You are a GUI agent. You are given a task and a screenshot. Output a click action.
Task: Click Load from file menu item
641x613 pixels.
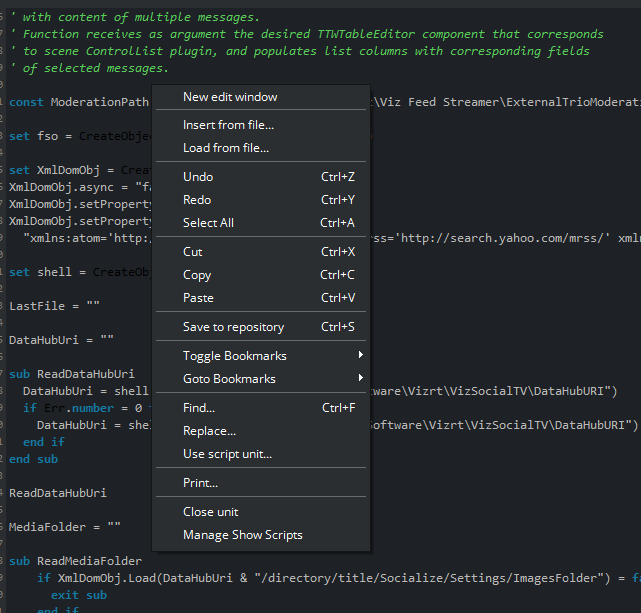(x=226, y=148)
